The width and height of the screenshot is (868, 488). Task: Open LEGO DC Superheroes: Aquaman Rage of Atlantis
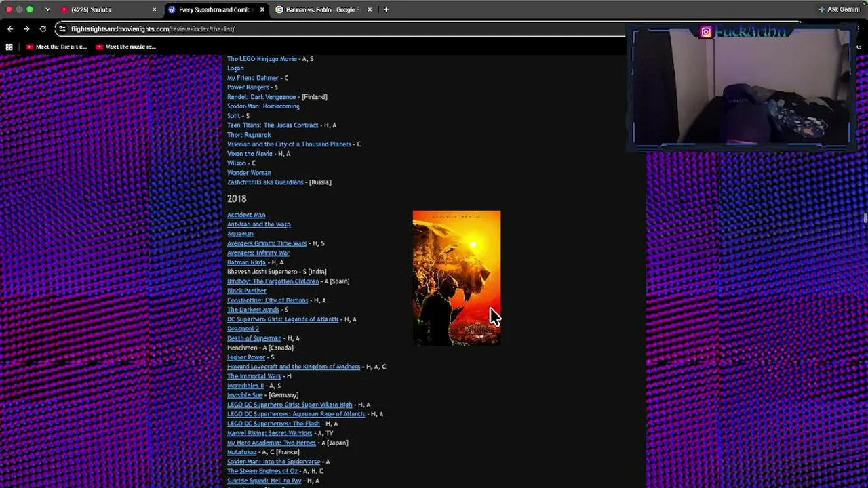(296, 414)
